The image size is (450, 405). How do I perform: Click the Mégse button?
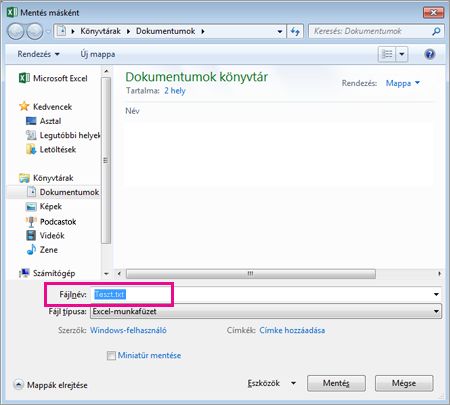[404, 383]
